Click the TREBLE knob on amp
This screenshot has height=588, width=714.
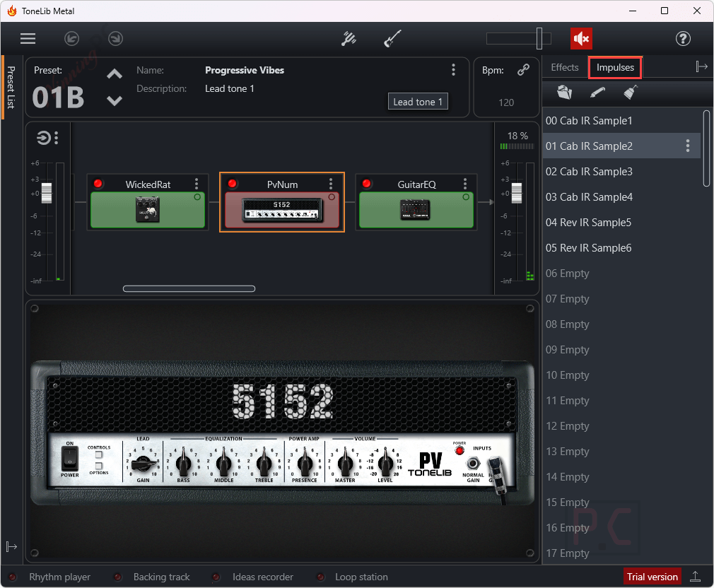pos(264,464)
